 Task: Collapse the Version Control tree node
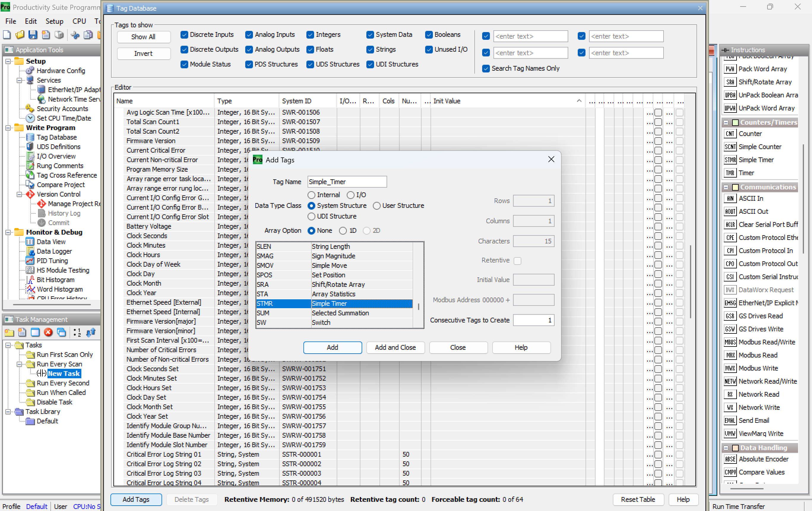pos(19,194)
